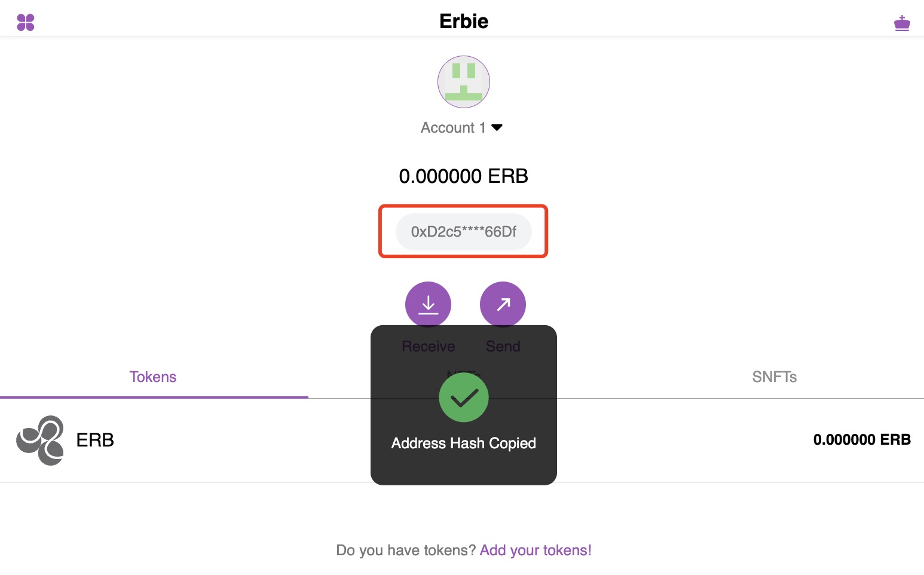This screenshot has height=575, width=924.
Task: Tap the Send diagonal-arrow circle icon
Action: pyautogui.click(x=503, y=304)
